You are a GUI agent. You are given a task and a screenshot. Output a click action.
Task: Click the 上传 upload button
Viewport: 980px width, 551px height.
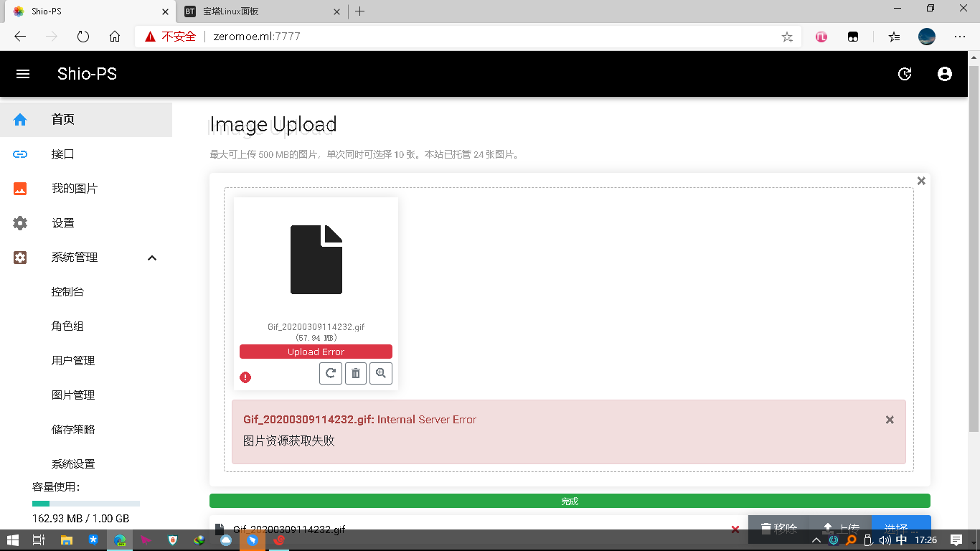840,529
